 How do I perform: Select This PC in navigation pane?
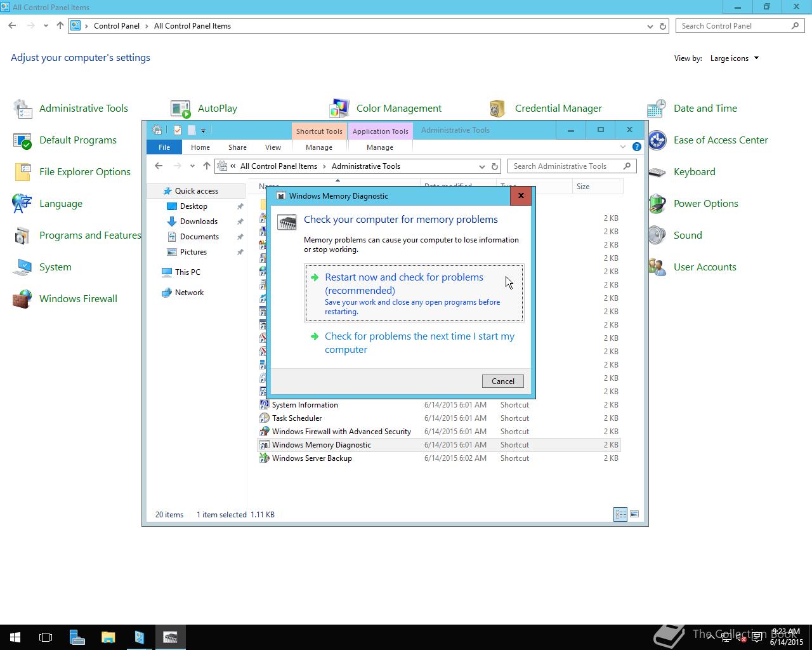coord(187,272)
